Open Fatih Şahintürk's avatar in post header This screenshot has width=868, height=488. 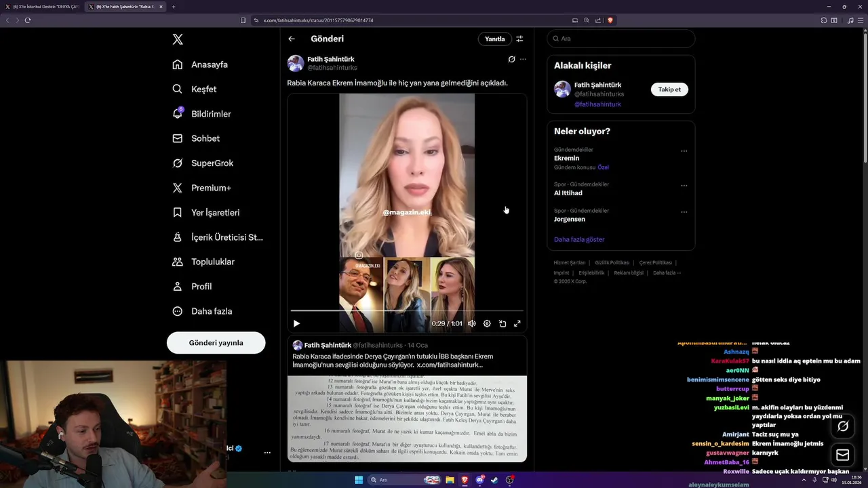[x=296, y=63]
